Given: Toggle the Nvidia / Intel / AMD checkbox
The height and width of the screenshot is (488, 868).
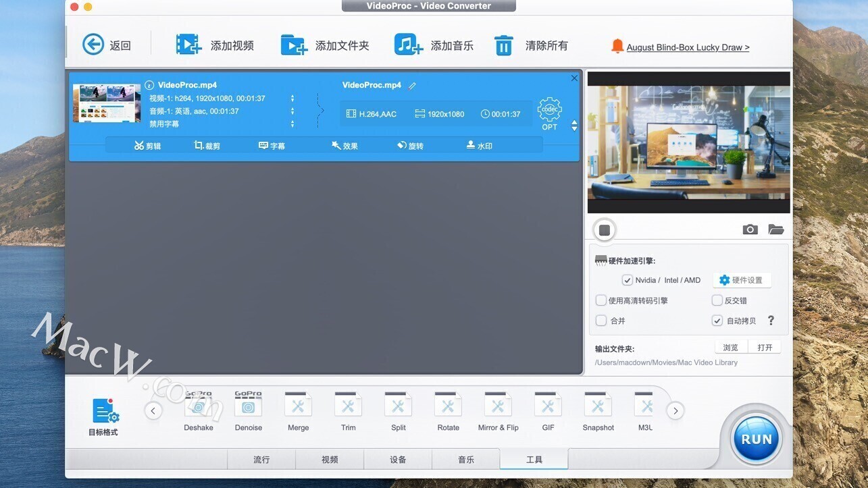Looking at the screenshot, I should pyautogui.click(x=627, y=280).
